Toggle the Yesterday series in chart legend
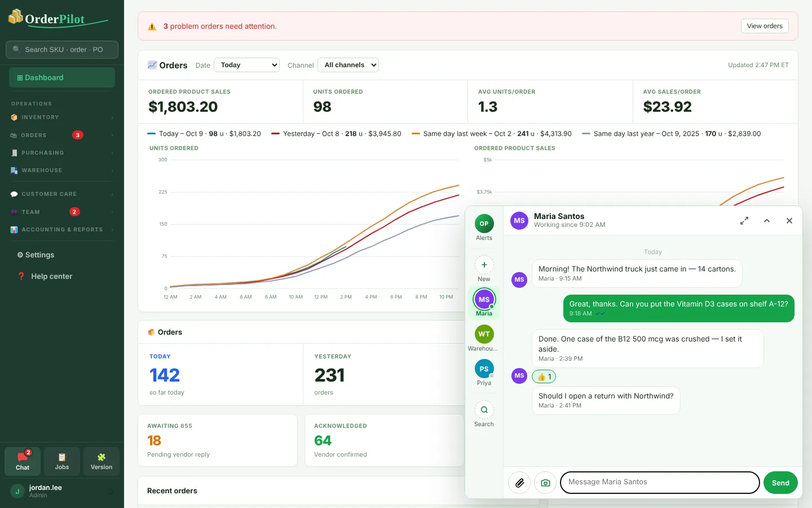The image size is (812, 508). [x=336, y=134]
